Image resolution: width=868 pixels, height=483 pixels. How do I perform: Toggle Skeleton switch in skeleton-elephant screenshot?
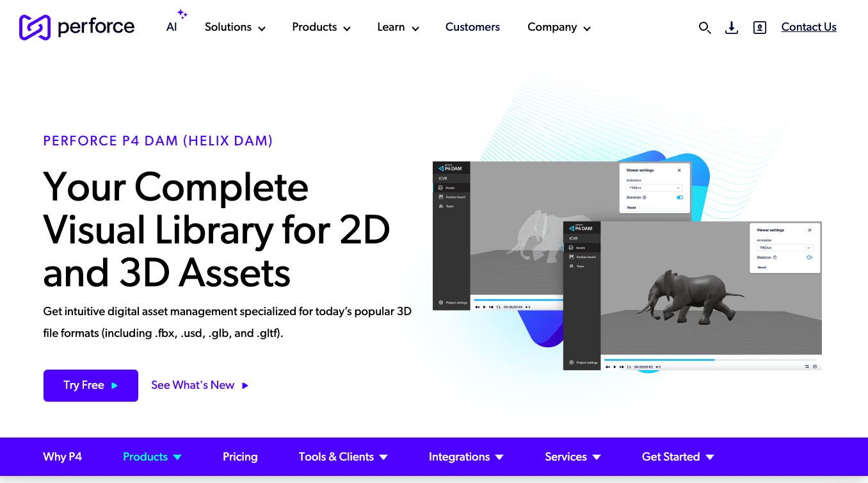pyautogui.click(x=680, y=197)
